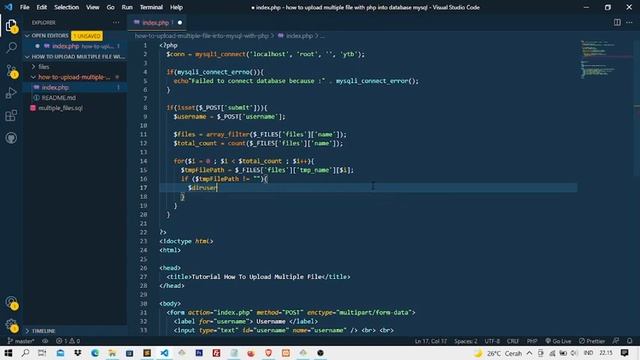Click the code minimap
Screen dimensions: 640x360
pos(606,59)
